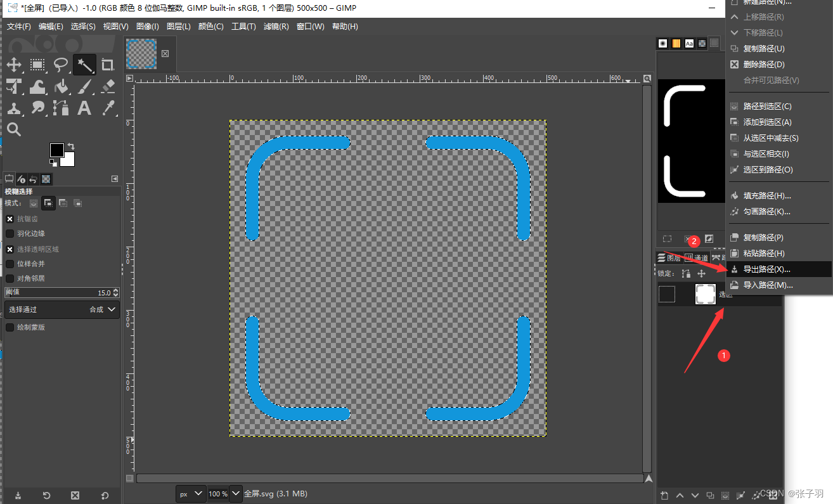This screenshot has height=504, width=833.
Task: Choose replace selection mode
Action: click(x=34, y=203)
